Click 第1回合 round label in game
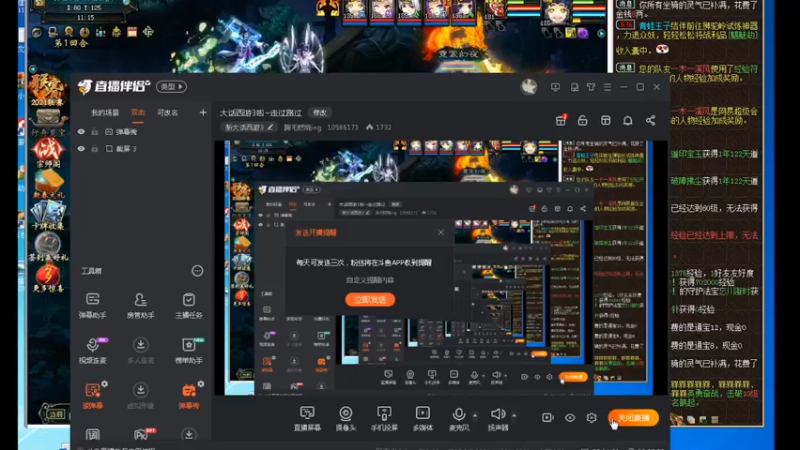Viewport: 800px width, 450px height. [71, 44]
